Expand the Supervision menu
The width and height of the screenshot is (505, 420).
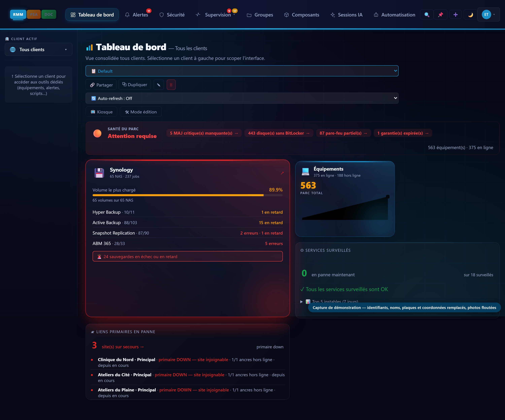tap(215, 15)
